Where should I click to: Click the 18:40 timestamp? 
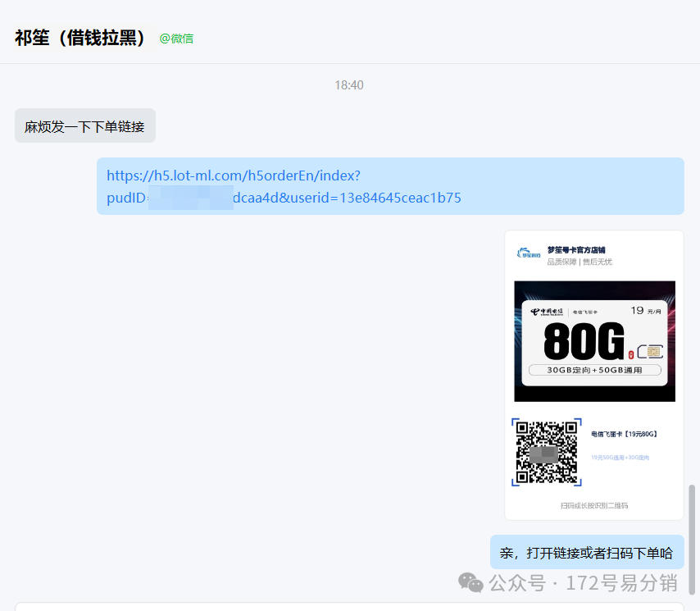point(349,84)
